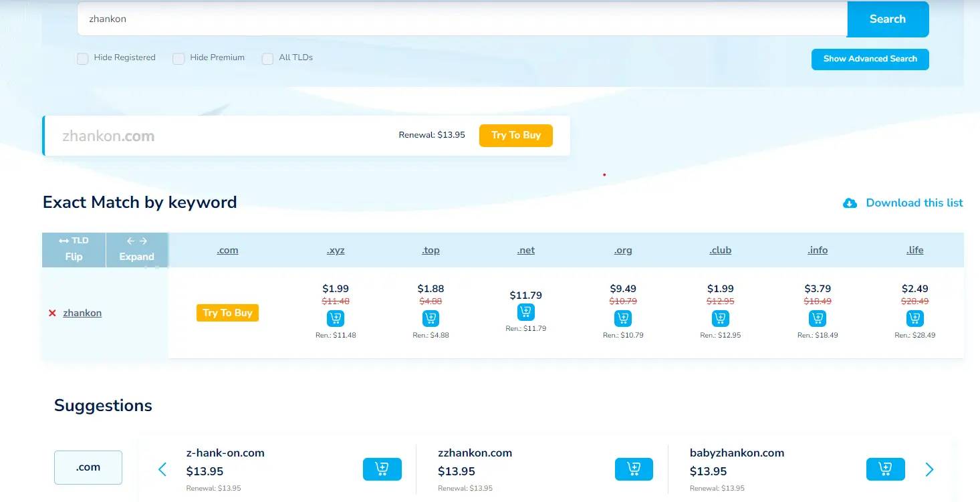Show previous domain suggestions
Viewport: 980px width, 502px height.
click(162, 469)
